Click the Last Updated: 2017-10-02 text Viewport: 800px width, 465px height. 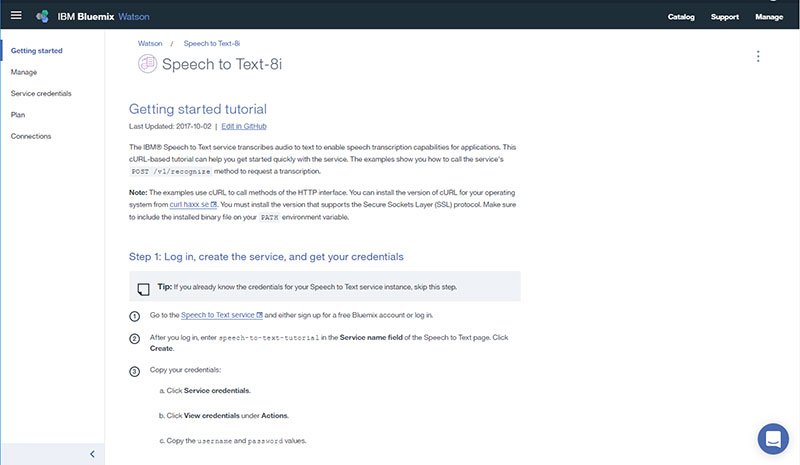click(x=170, y=126)
